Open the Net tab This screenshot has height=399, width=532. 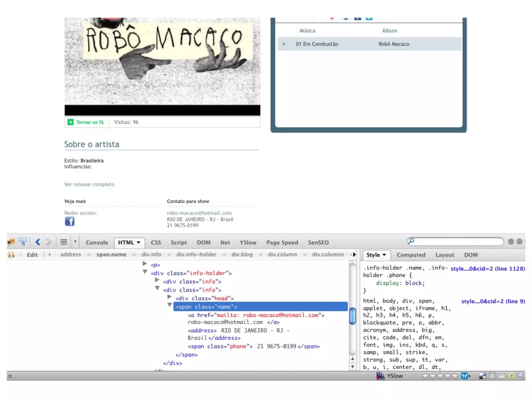point(225,242)
